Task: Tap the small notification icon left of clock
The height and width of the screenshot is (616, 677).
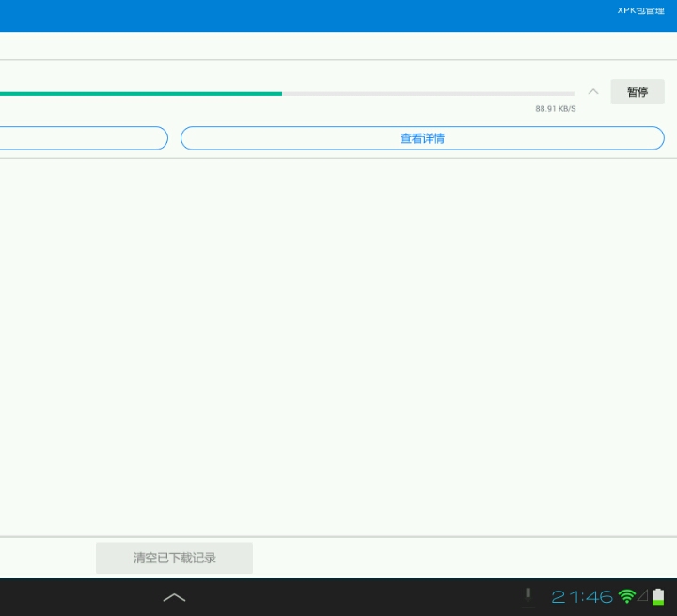Action: [528, 595]
